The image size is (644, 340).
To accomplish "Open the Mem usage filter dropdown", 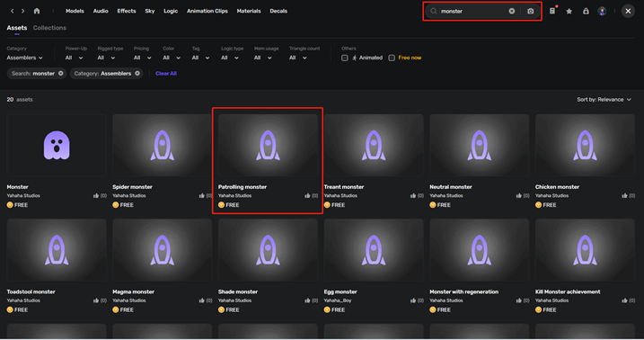I will click(x=263, y=58).
